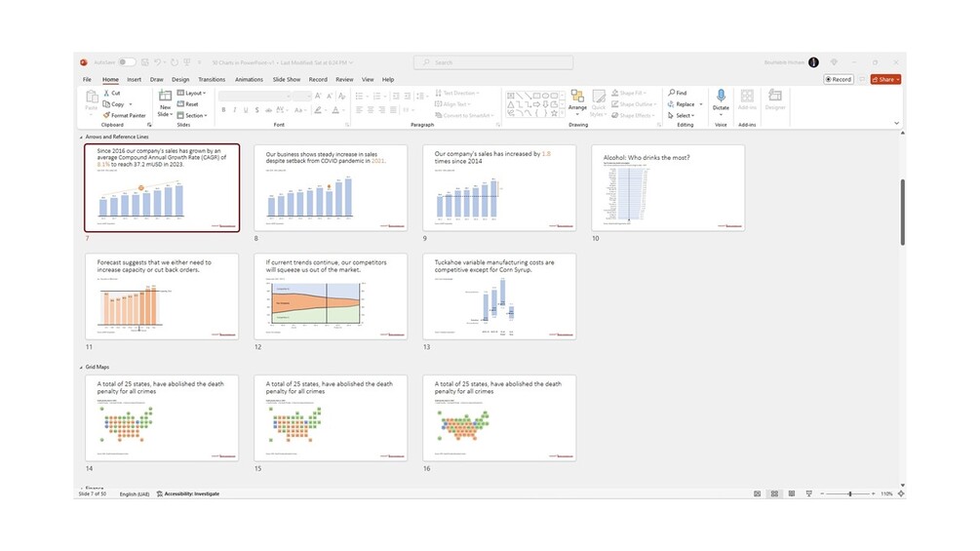Viewport: 980px width, 551px height.
Task: Open the Shape Outline dropdown
Action: tap(633, 104)
